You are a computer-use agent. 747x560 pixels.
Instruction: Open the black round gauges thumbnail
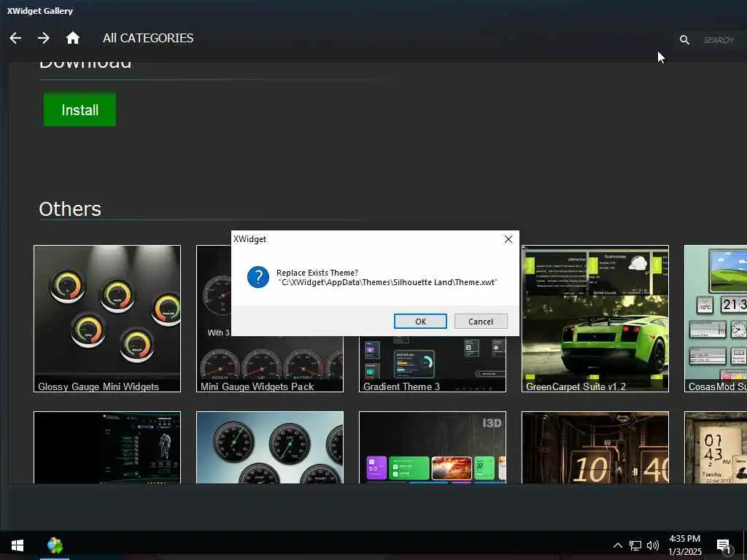point(270,448)
